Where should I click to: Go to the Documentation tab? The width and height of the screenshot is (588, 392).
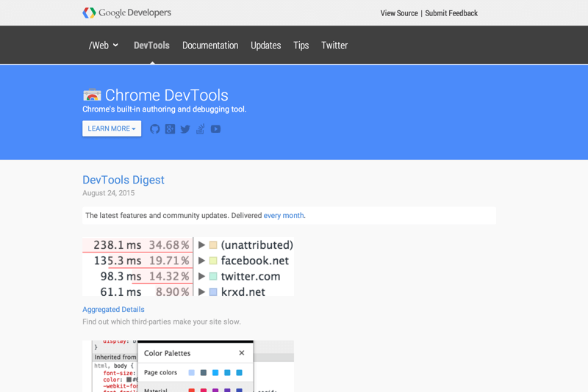click(210, 46)
